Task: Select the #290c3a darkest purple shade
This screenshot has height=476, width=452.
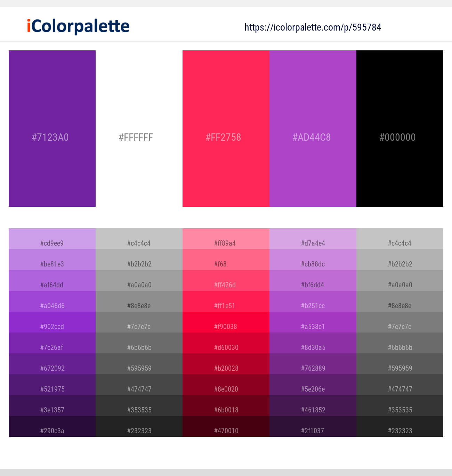Action: click(x=52, y=427)
